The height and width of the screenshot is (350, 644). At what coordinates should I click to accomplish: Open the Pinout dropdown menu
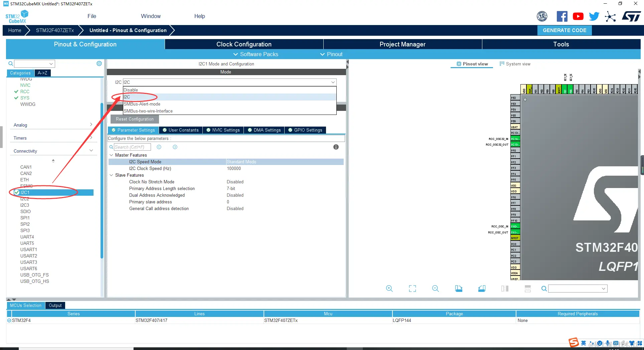point(331,54)
